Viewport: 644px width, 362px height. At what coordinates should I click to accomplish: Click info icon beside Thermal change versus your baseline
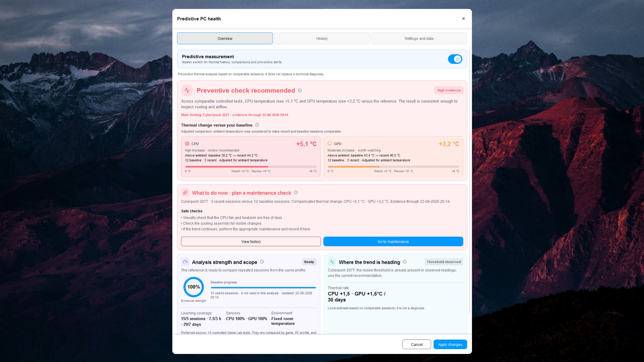(257, 125)
